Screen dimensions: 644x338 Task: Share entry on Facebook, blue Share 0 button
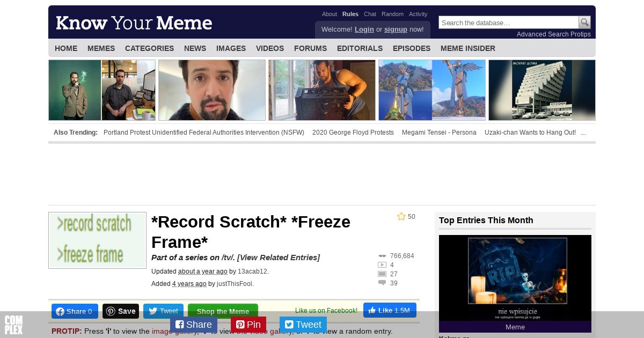(75, 311)
